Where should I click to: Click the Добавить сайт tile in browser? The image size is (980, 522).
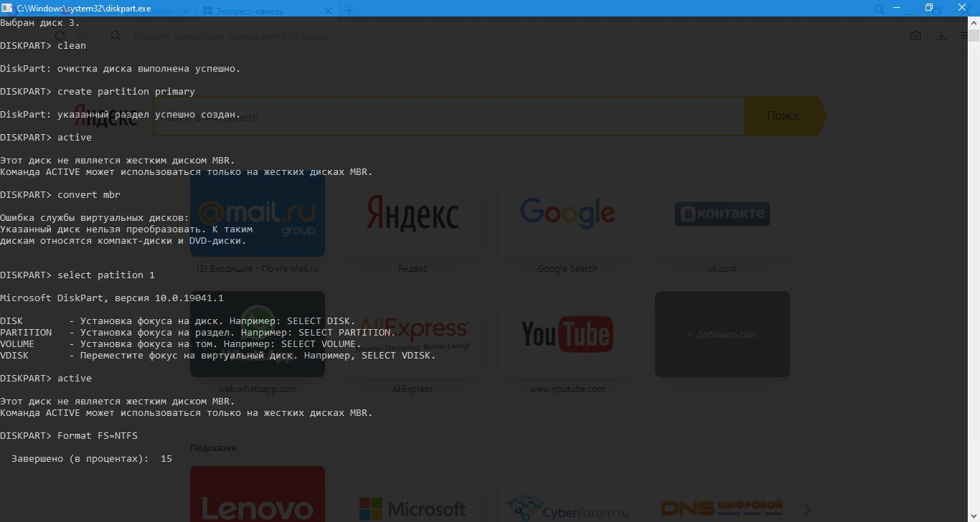click(x=722, y=334)
